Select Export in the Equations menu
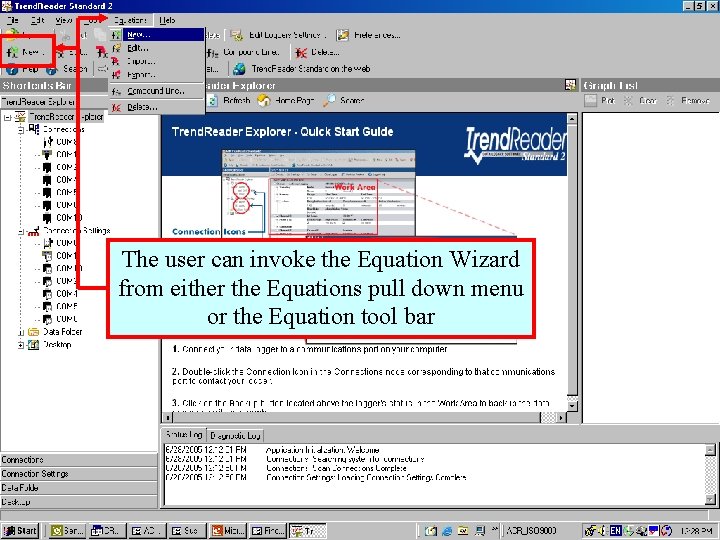The image size is (720, 540). pos(157,74)
